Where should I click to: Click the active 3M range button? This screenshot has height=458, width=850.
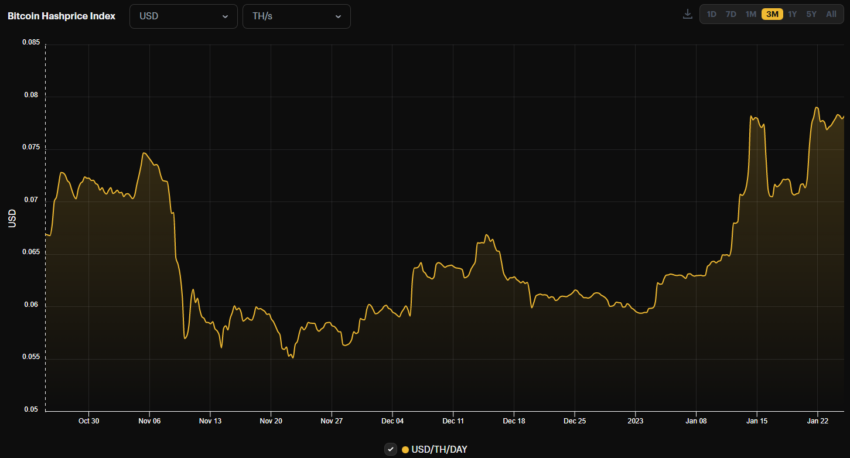point(772,14)
